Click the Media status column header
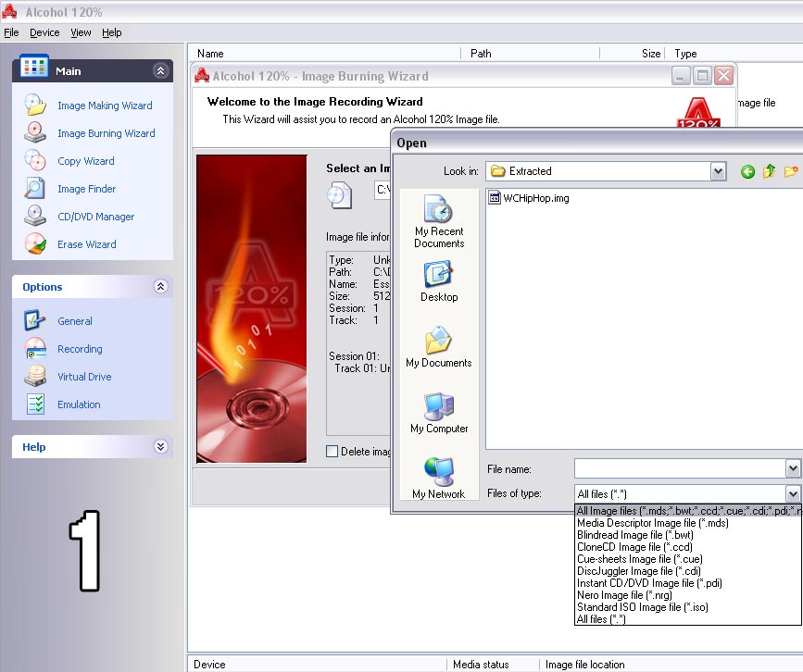Viewport: 803px width, 672px height. [x=494, y=665]
